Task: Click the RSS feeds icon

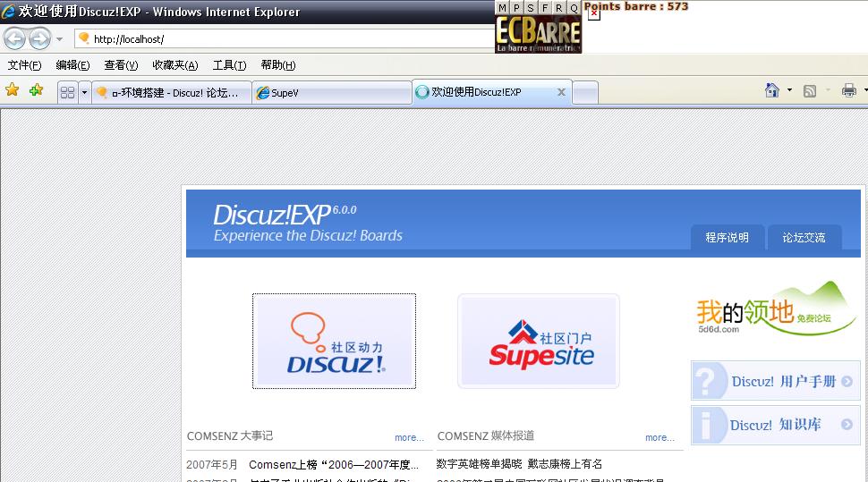Action: [x=809, y=90]
